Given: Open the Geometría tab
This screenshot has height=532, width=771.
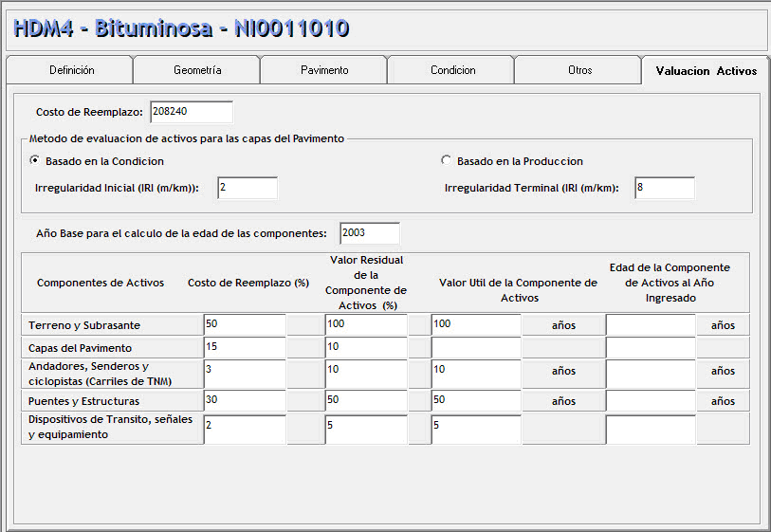Looking at the screenshot, I should click(197, 70).
